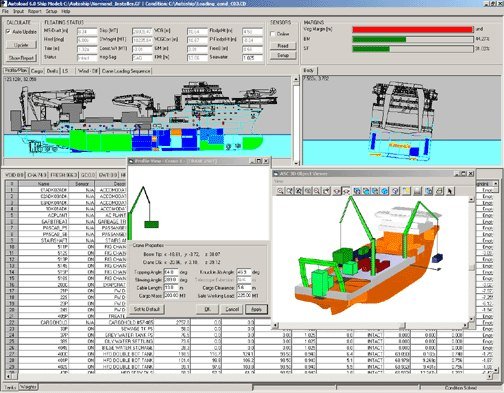Switch to the Weights bottom tab
504x393 pixels.
[28, 387]
